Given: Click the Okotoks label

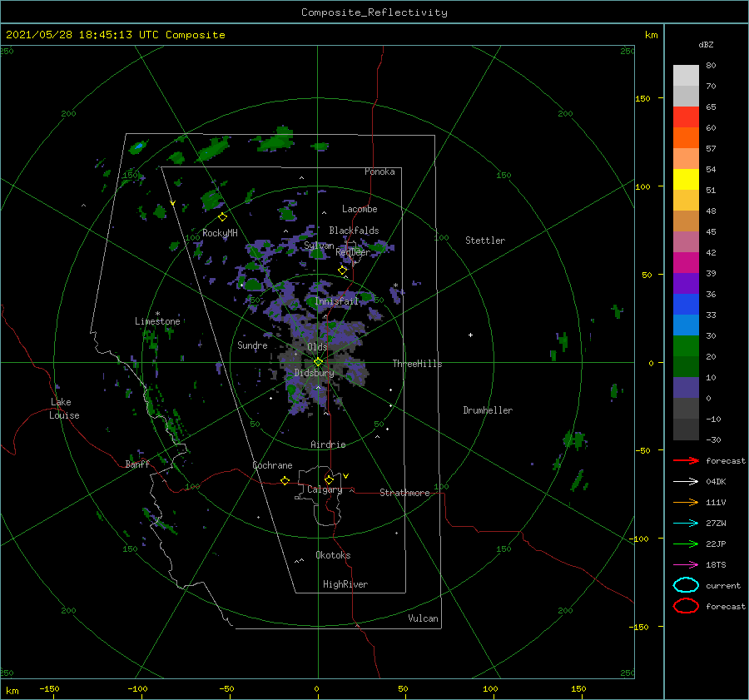Looking at the screenshot, I should point(333,555).
